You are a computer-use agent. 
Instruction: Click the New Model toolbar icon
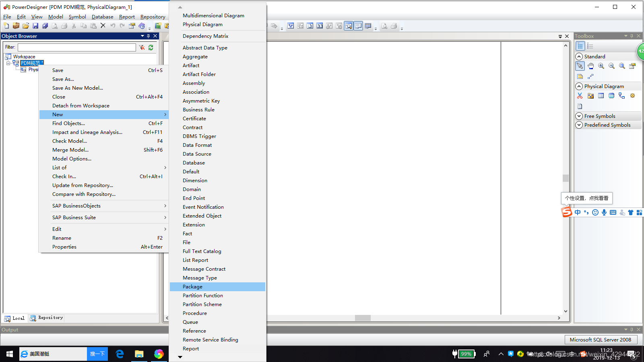(6, 26)
